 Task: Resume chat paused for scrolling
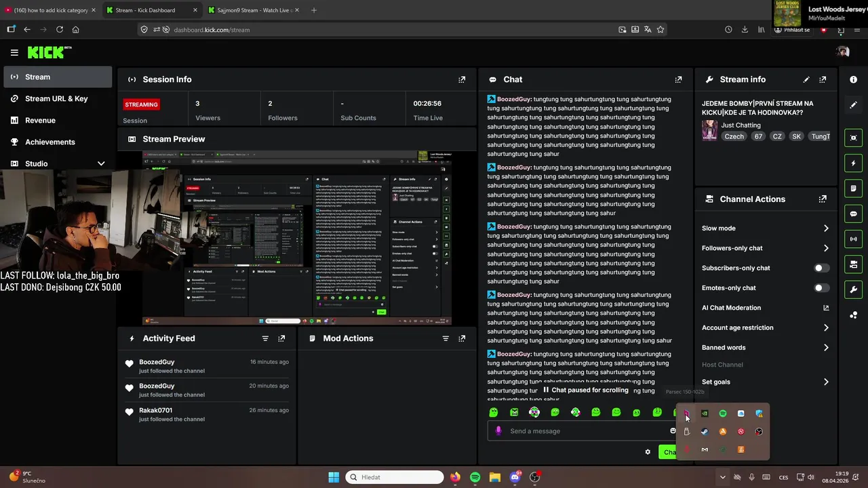[585, 390]
